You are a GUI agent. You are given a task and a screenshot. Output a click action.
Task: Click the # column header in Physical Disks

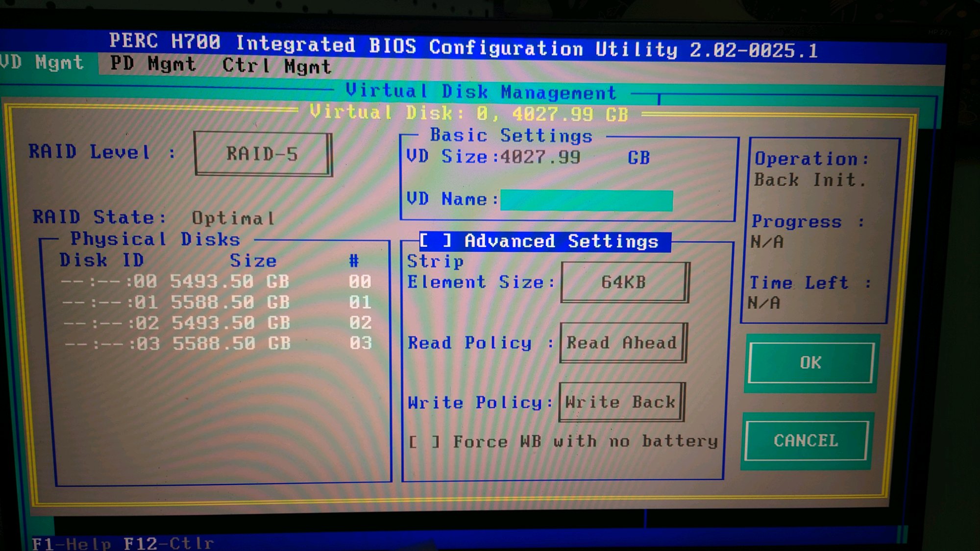point(354,261)
